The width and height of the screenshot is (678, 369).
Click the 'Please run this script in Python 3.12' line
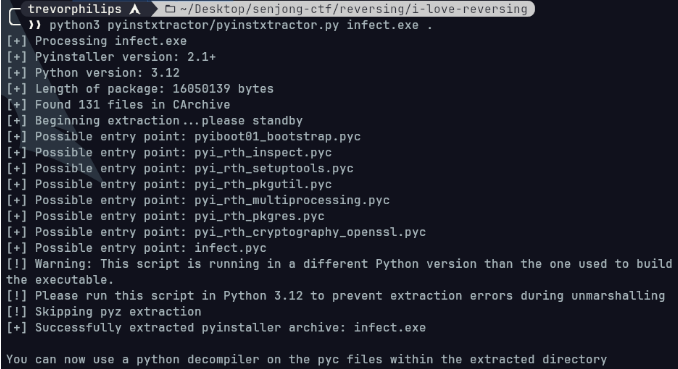[x=336, y=296]
